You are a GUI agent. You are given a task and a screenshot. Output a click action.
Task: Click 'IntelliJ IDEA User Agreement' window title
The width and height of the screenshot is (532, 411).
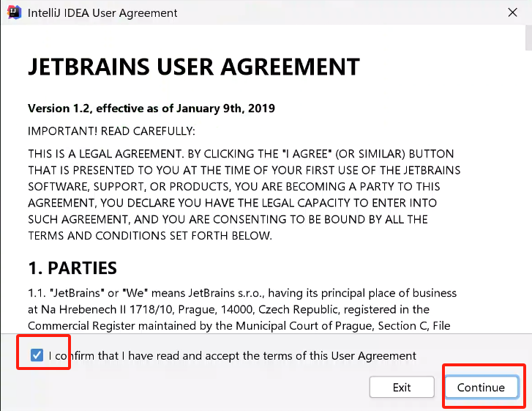coord(102,13)
